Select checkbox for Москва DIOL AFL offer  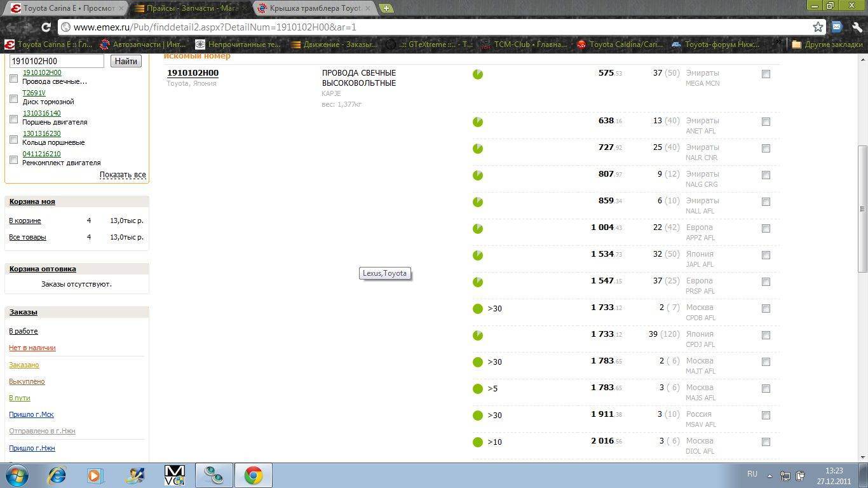(766, 442)
